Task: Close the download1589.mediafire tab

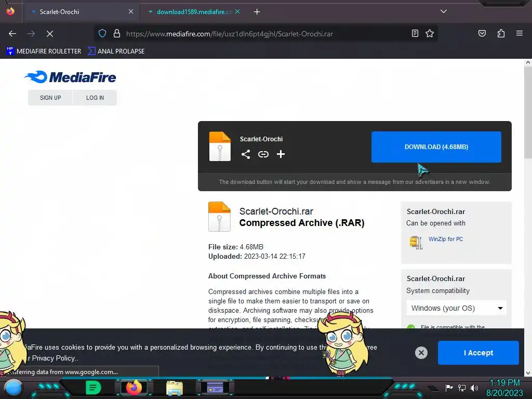Action: point(237,11)
